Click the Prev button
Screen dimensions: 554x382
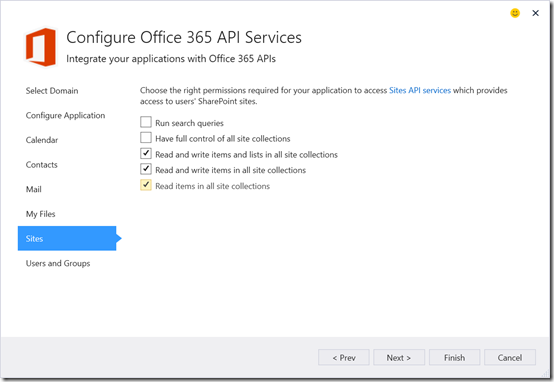(x=344, y=358)
